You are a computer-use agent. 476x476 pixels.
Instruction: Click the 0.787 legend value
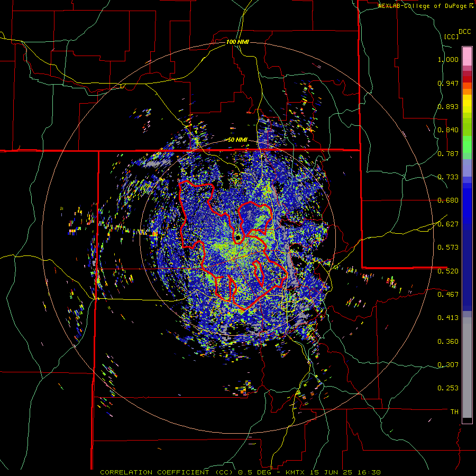click(x=448, y=153)
